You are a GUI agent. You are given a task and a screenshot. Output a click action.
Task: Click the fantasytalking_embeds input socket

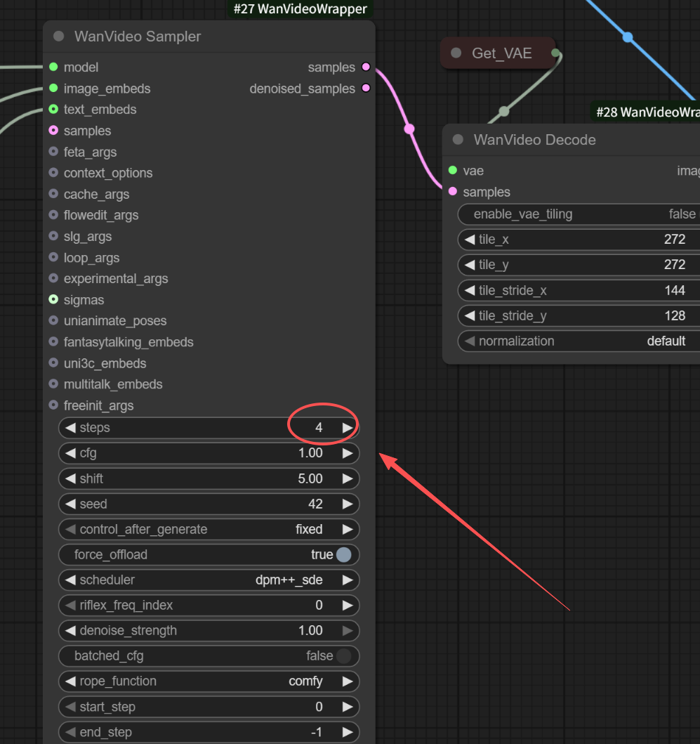tap(53, 341)
